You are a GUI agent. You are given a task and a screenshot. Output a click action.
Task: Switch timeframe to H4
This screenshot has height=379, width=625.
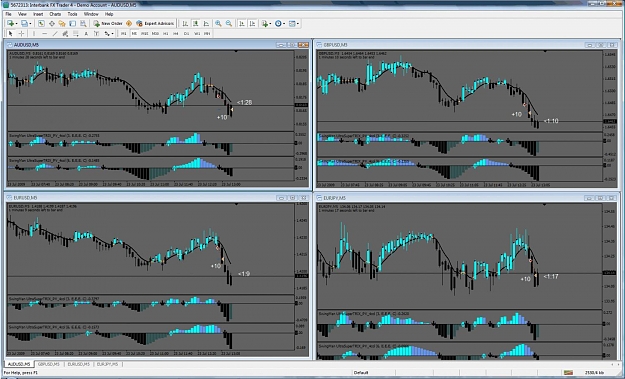click(176, 33)
